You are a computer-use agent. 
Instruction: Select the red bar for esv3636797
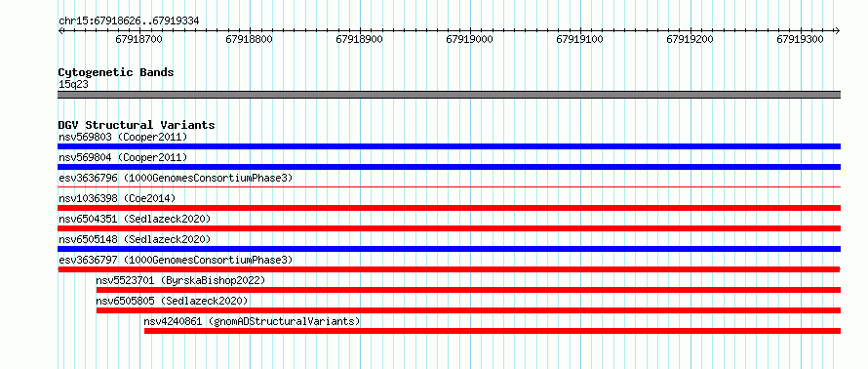[449, 269]
